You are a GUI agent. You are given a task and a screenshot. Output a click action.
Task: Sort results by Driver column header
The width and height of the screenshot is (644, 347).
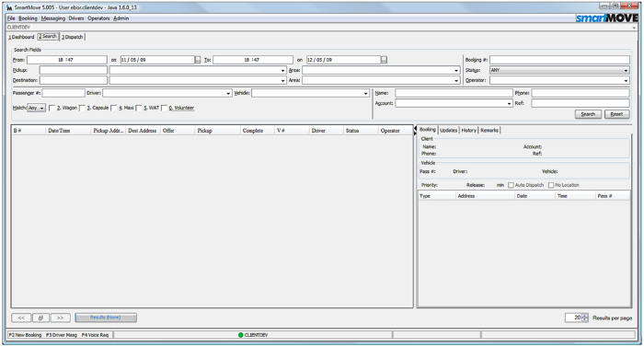326,131
